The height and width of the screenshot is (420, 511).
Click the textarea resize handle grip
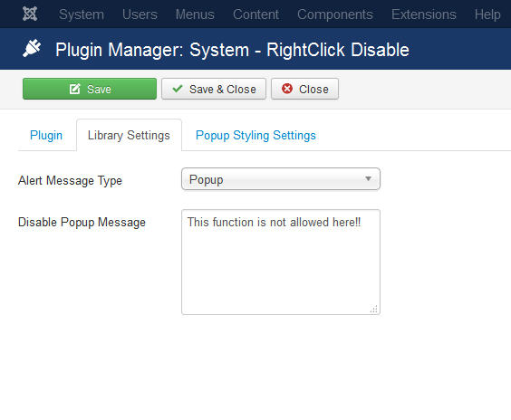[374, 309]
